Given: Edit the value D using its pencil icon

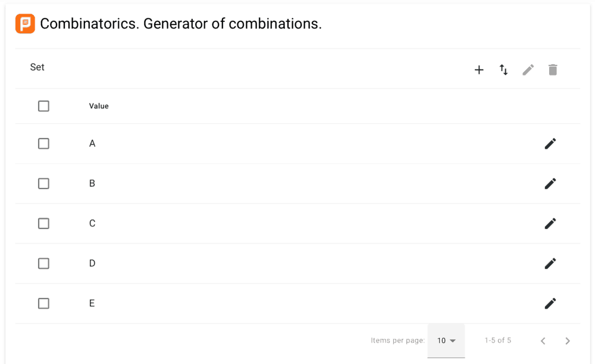Looking at the screenshot, I should [550, 263].
